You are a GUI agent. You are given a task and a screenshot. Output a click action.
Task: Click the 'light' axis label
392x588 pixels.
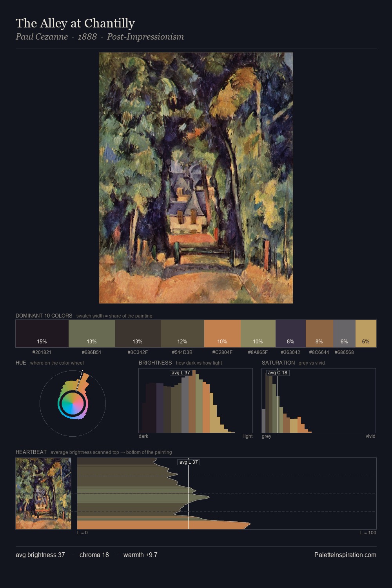(248, 436)
